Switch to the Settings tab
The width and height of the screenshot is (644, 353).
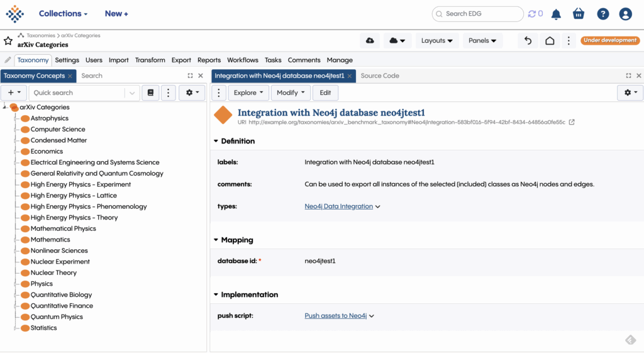(67, 60)
